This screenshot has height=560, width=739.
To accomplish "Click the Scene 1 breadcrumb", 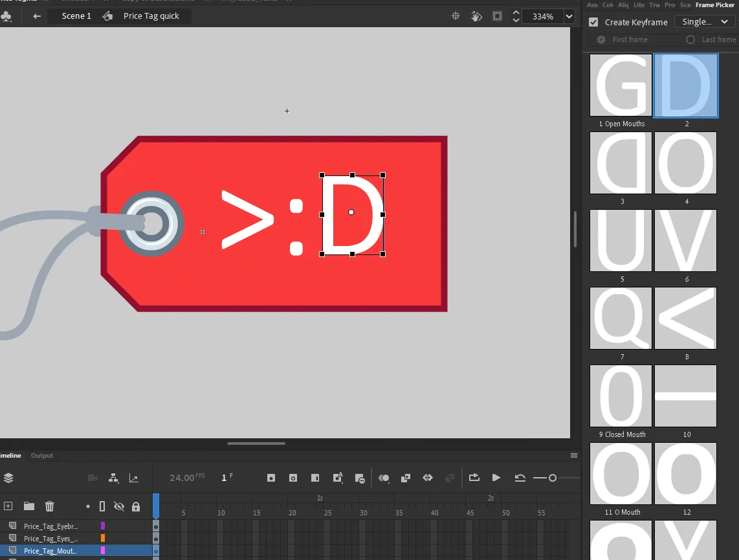I will click(x=76, y=16).
